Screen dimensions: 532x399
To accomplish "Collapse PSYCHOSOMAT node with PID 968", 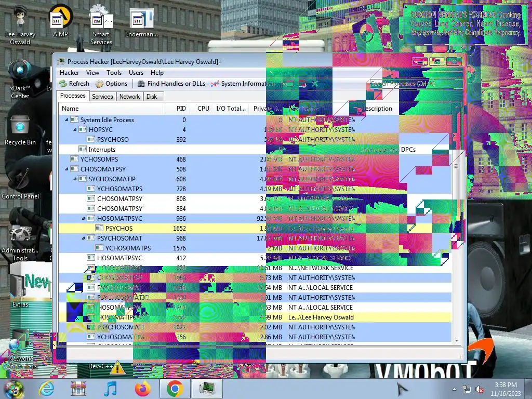I will coord(83,238).
